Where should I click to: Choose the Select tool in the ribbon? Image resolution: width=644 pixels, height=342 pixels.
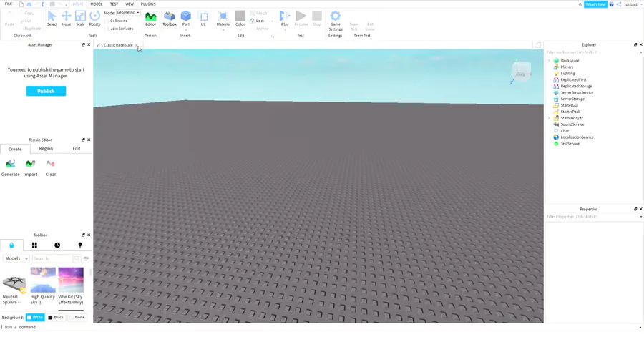point(52,19)
